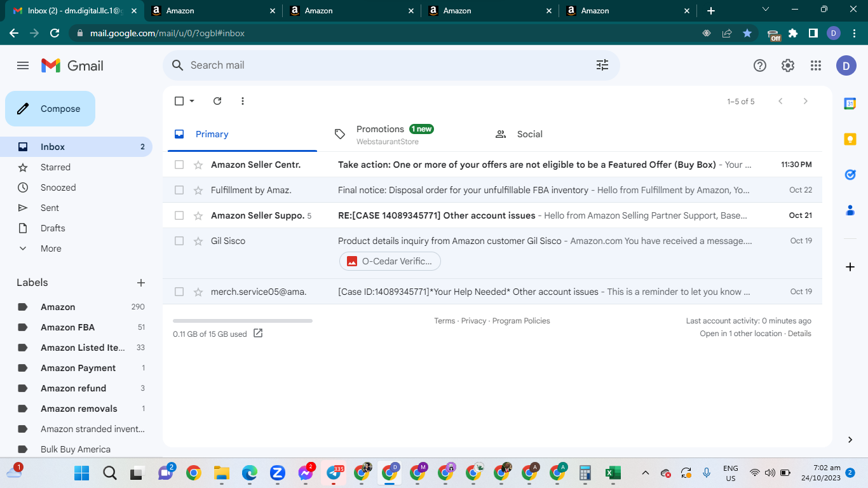Viewport: 868px width, 488px height.
Task: Open the Final notice Disposal order email
Action: [x=492, y=190]
